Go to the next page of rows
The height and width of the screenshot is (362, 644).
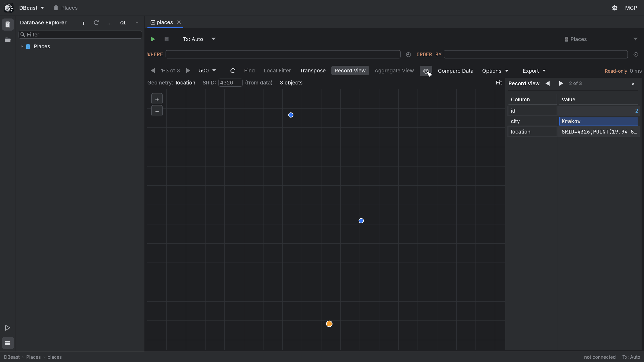pos(188,71)
